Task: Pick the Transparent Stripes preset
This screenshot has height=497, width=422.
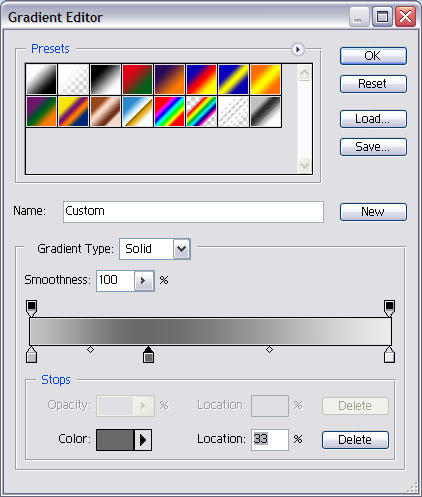Action: tap(233, 112)
